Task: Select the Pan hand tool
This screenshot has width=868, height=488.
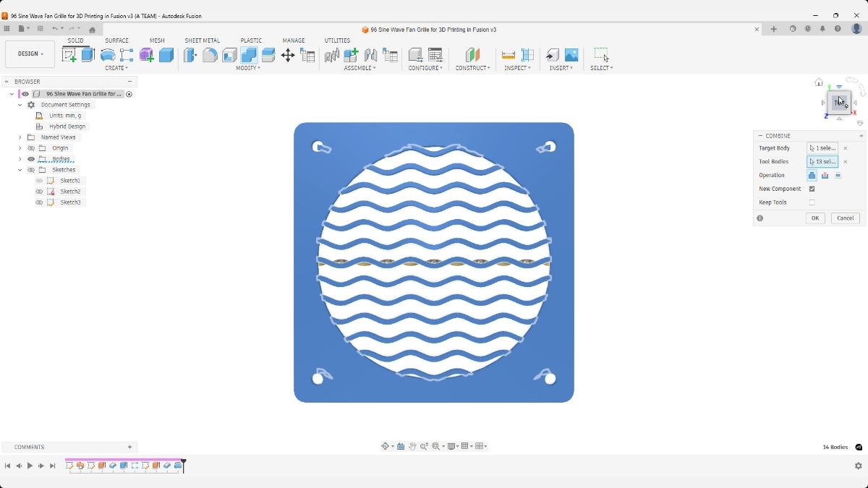Action: 412,446
